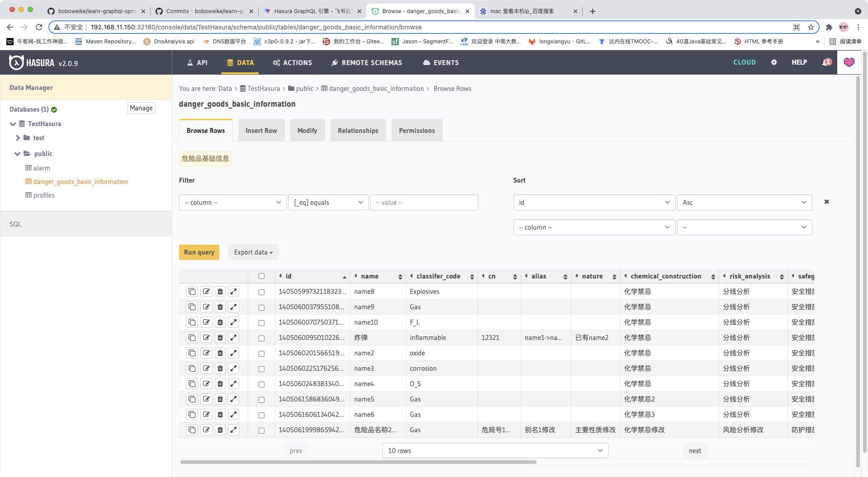
Task: Open the Hasura settings gear
Action: pyautogui.click(x=774, y=62)
